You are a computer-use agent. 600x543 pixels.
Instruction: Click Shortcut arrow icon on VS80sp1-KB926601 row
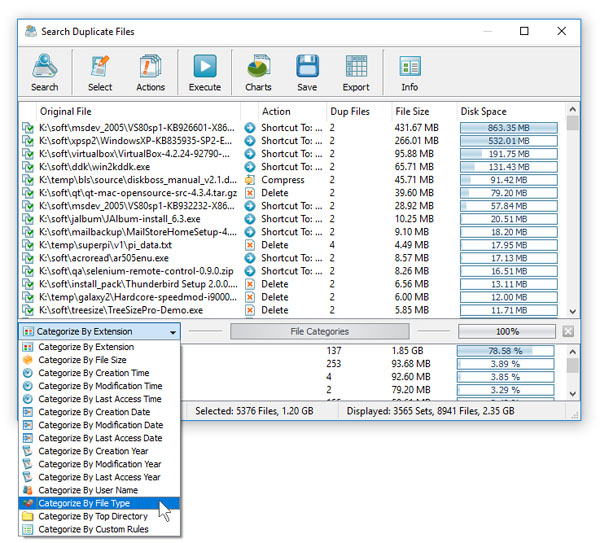coord(250,128)
